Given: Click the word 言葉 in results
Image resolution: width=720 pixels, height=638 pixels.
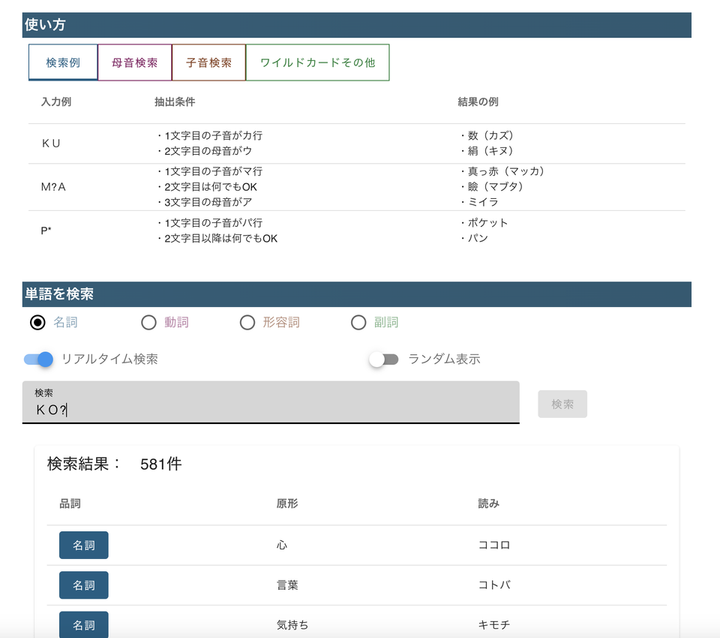Looking at the screenshot, I should (288, 585).
